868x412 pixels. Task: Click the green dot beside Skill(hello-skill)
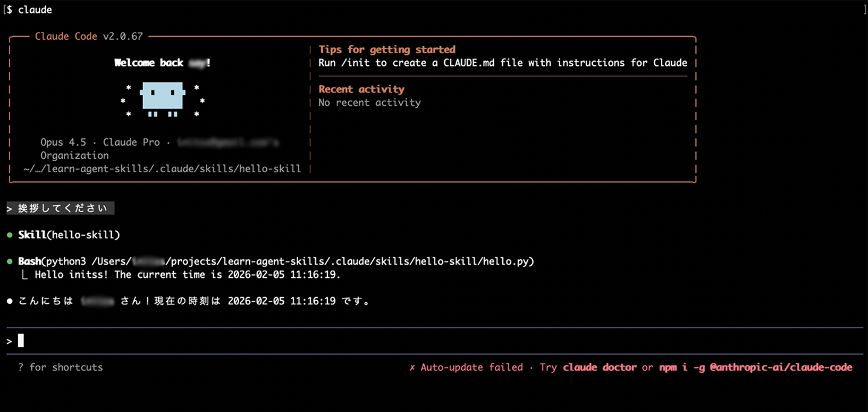[x=10, y=234]
